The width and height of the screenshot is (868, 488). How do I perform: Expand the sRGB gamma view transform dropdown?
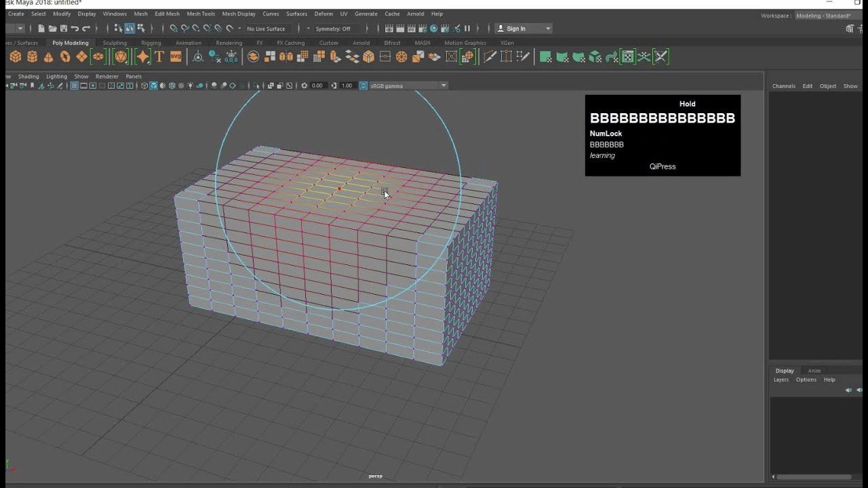(443, 85)
